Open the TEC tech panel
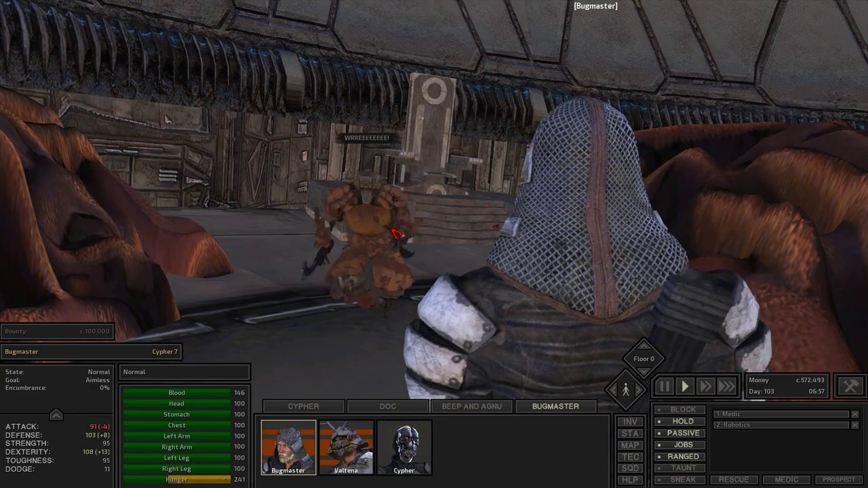Image resolution: width=868 pixels, height=488 pixels. click(x=630, y=457)
